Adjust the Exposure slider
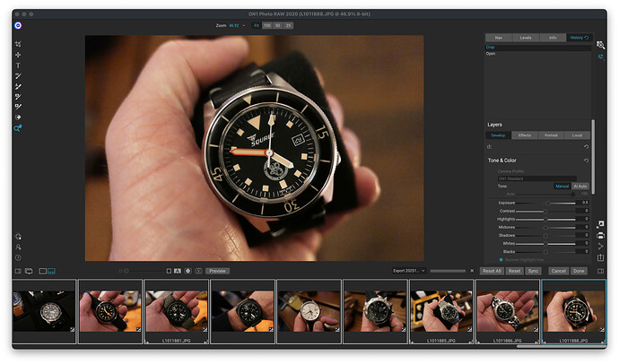This screenshot has width=619, height=364. [547, 203]
